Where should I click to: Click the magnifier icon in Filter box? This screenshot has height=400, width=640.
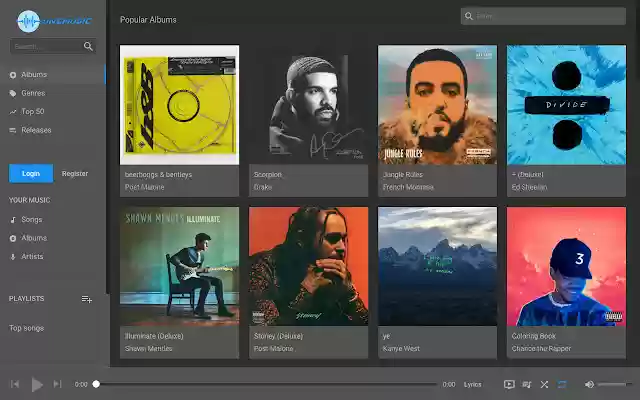[x=469, y=16]
